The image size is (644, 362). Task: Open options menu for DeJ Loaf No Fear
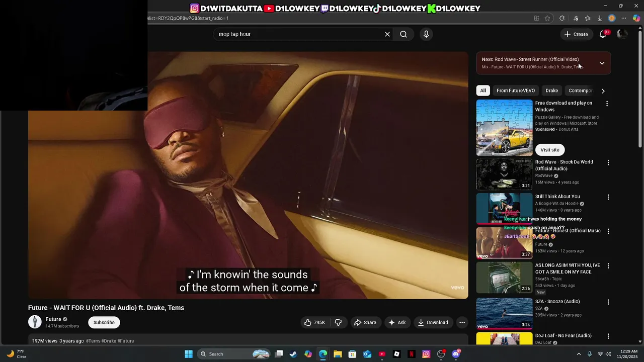(x=608, y=336)
